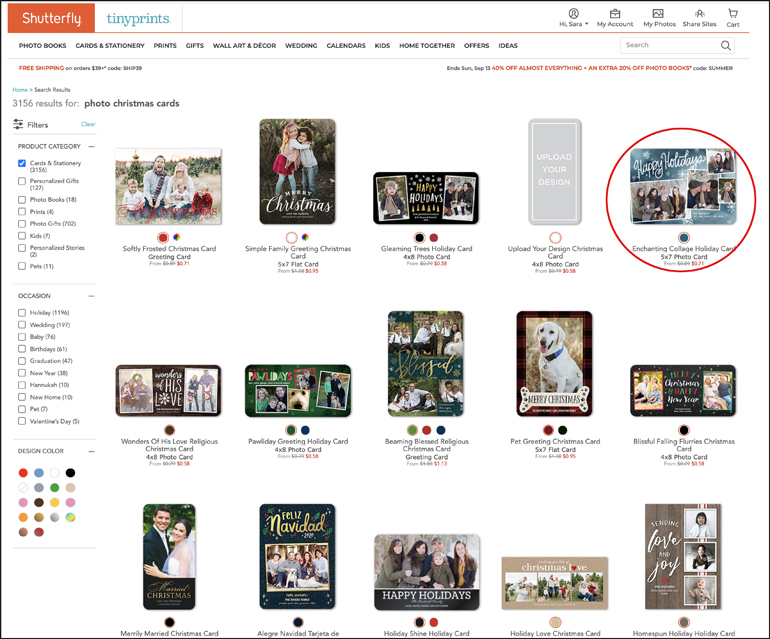Image resolution: width=770 pixels, height=639 pixels.
Task: Open My Account icon
Action: 615,14
